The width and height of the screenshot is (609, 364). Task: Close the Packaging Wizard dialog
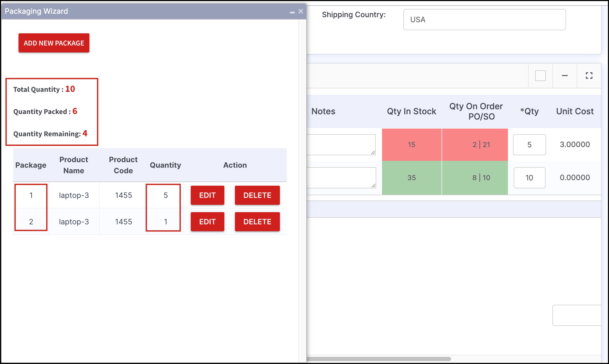point(301,11)
